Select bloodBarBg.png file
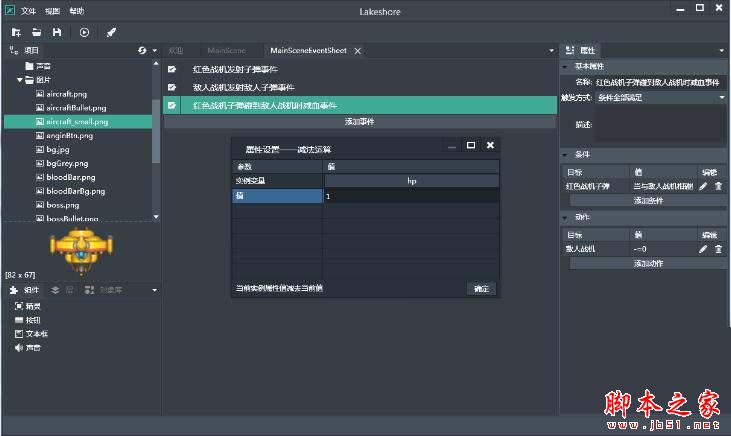Image resolution: width=731 pixels, height=436 pixels. click(70, 191)
